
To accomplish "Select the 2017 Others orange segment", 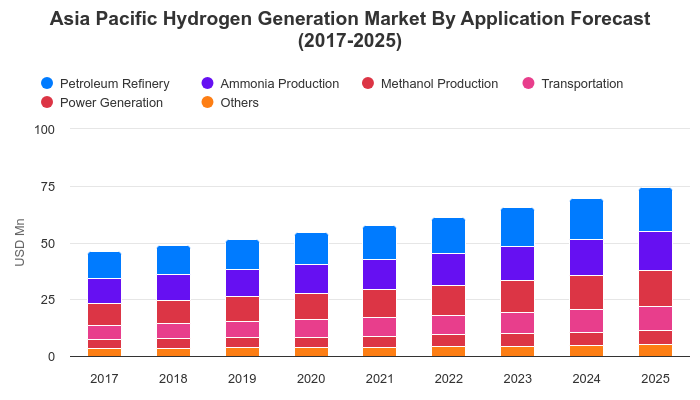I will (104, 352).
